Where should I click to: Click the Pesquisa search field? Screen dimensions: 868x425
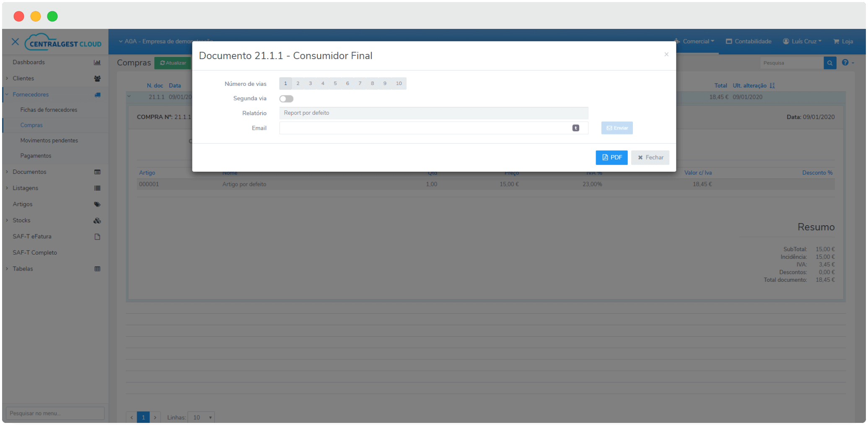point(792,63)
